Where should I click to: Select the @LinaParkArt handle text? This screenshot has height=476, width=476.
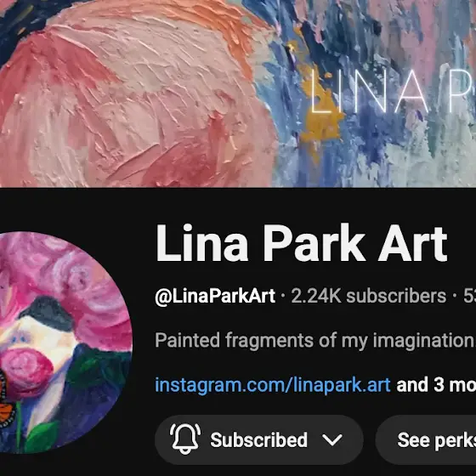pyautogui.click(x=215, y=296)
